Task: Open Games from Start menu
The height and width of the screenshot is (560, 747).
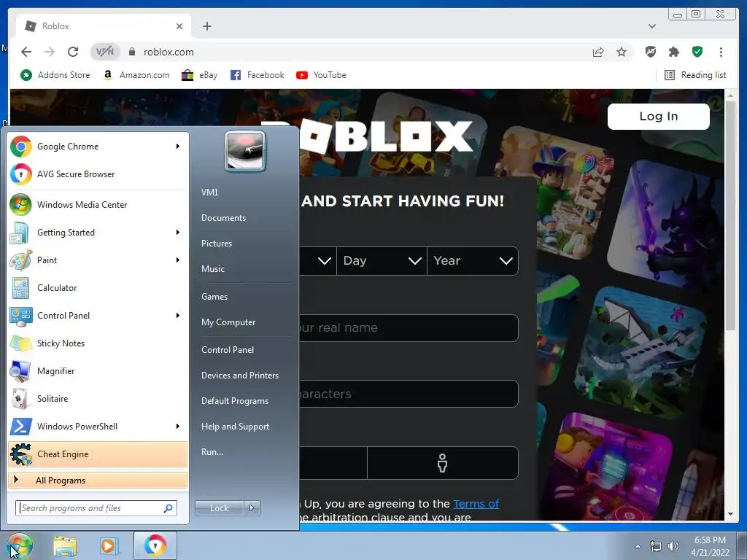Action: coord(214,297)
